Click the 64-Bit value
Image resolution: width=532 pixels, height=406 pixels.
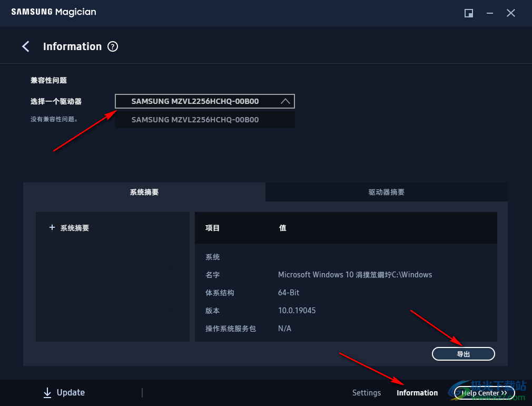289,293
